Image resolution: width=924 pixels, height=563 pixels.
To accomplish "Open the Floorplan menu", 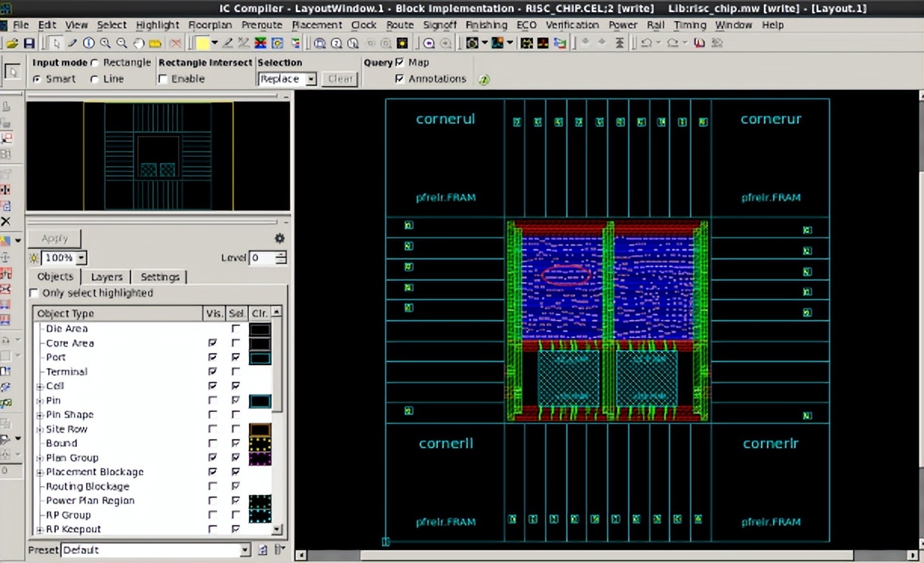I will [210, 25].
